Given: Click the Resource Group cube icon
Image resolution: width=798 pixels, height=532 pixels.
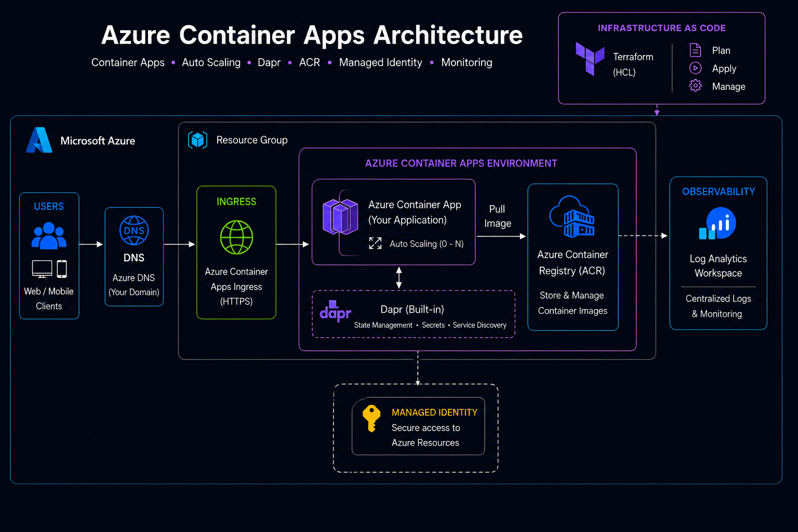Looking at the screenshot, I should 197,140.
